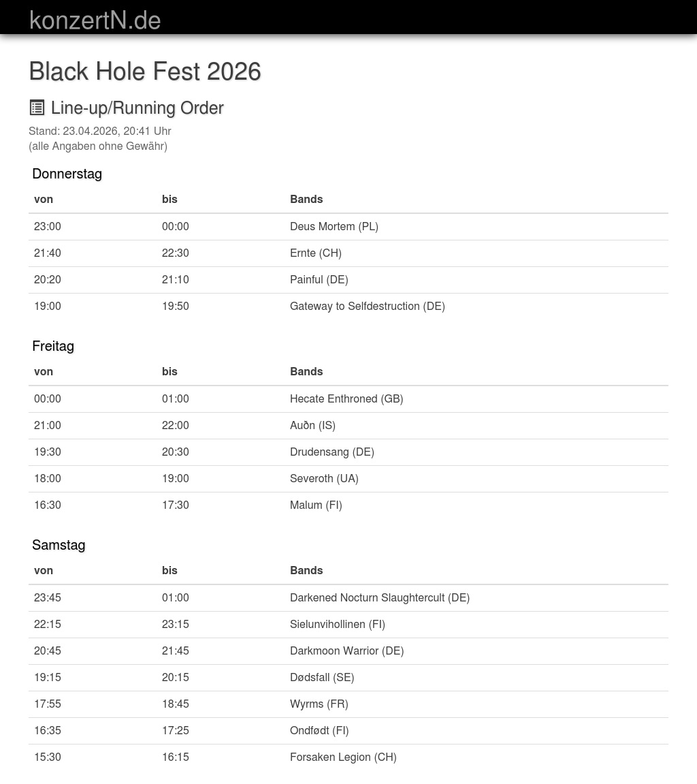The height and width of the screenshot is (784, 697).
Task: Click the Donnerstag section heading
Action: (67, 174)
